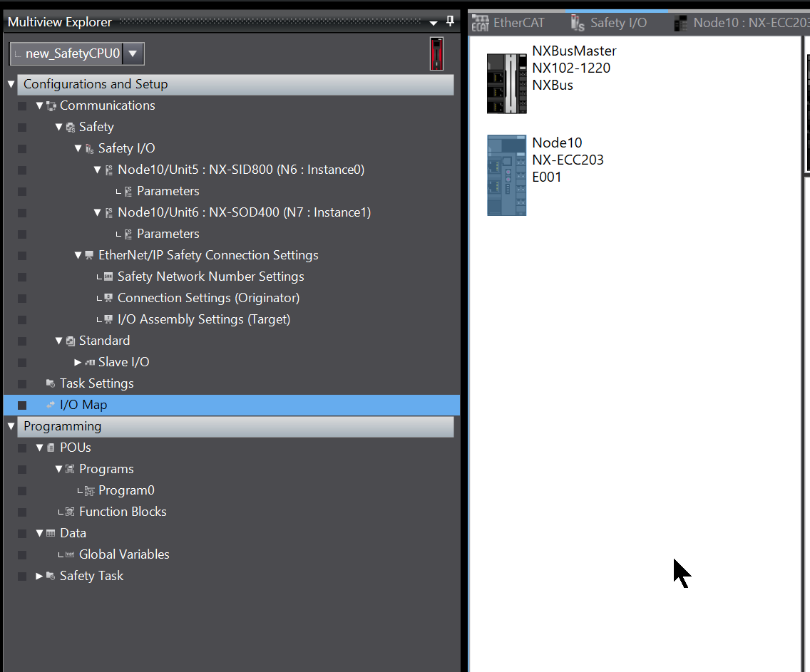Toggle filter square beside Program0
Viewport: 810px width, 672px height.
21,491
